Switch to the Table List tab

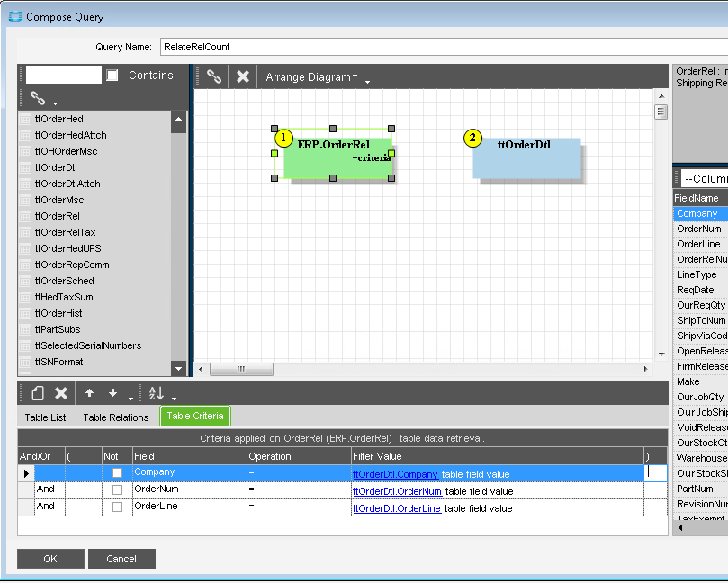(45, 417)
